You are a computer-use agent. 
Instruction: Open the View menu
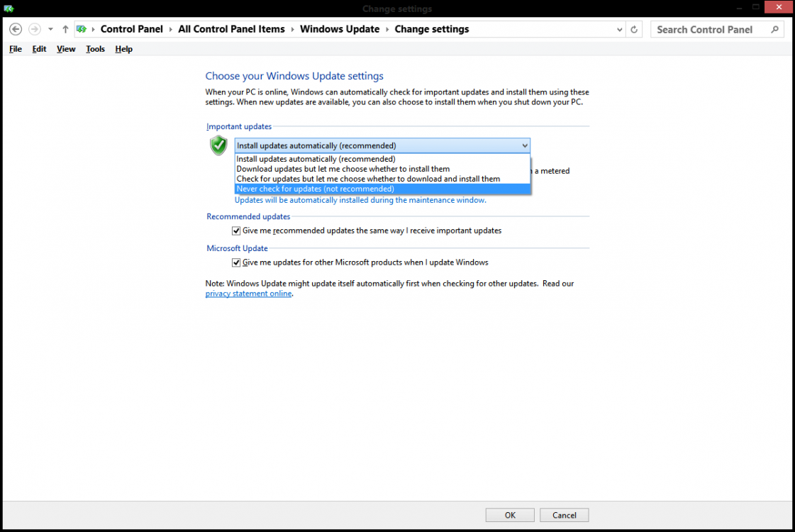tap(66, 49)
